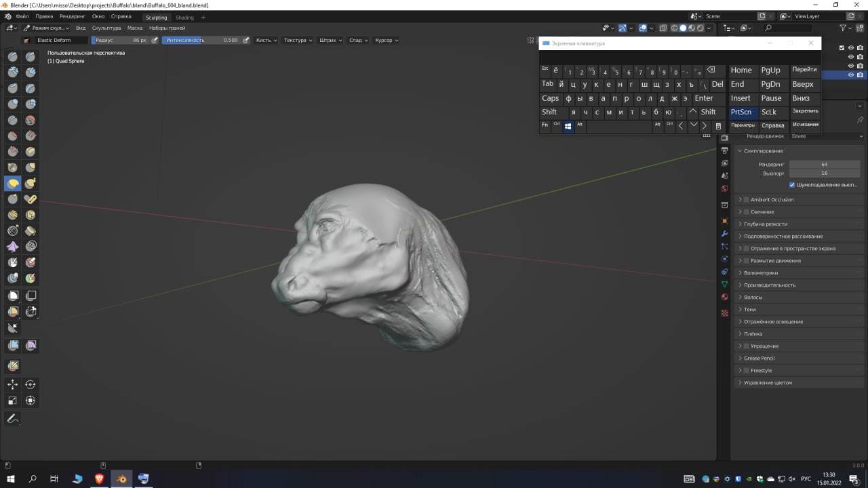Enable Свечение checkbox

[x=747, y=212]
